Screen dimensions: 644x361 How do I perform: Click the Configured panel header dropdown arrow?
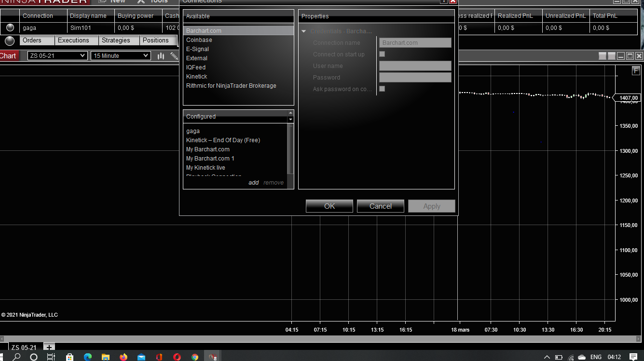[290, 119]
